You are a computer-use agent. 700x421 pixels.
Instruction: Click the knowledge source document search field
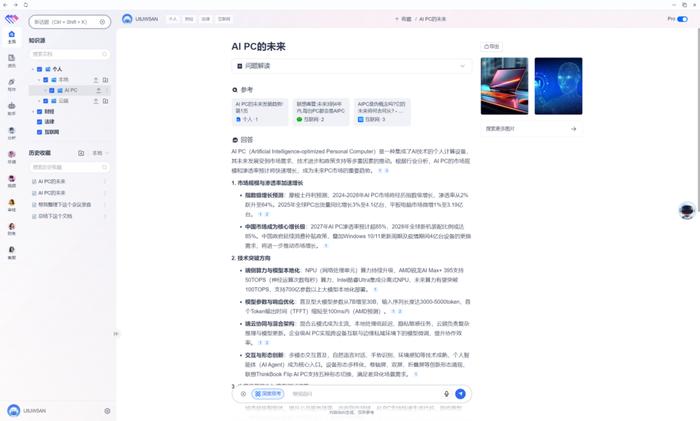pos(70,54)
